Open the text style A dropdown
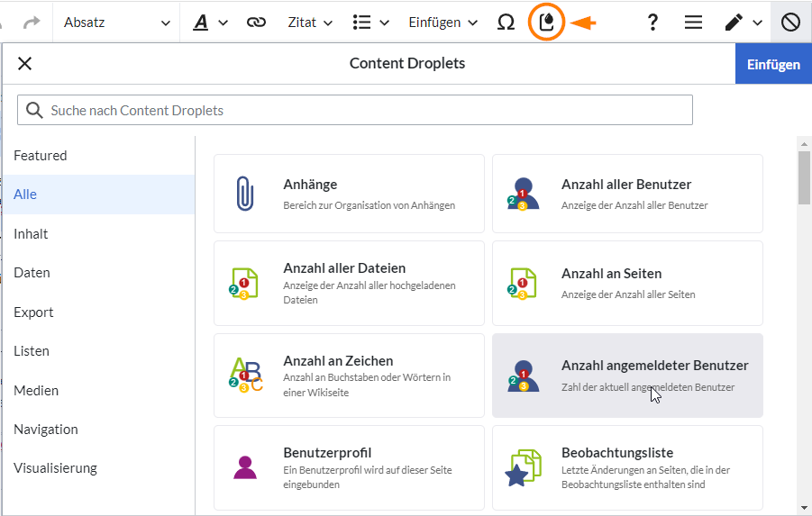Image resolution: width=812 pixels, height=516 pixels. point(211,23)
